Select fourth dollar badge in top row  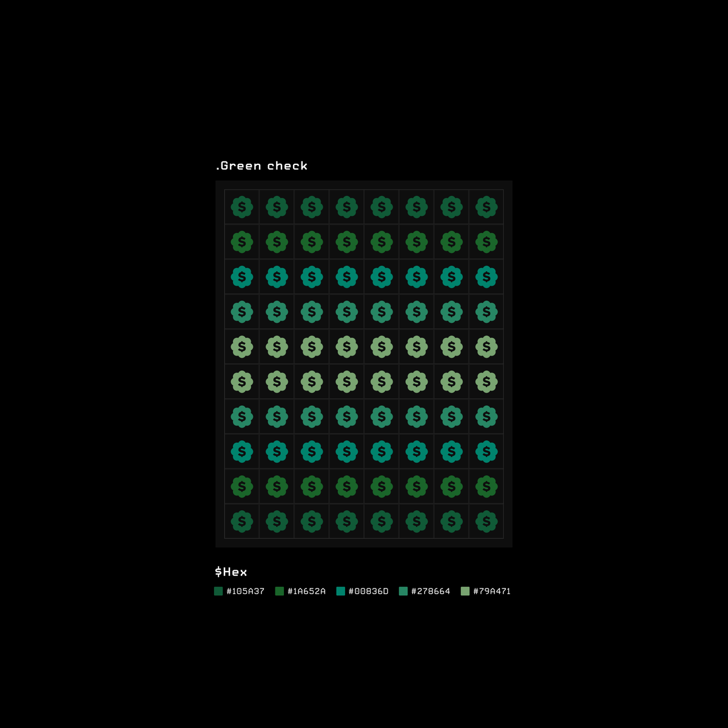pyautogui.click(x=347, y=207)
